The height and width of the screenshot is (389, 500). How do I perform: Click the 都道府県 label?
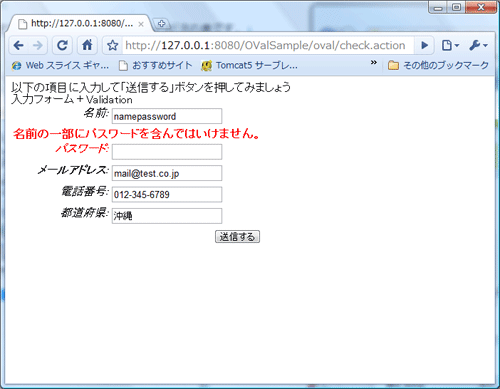85,213
